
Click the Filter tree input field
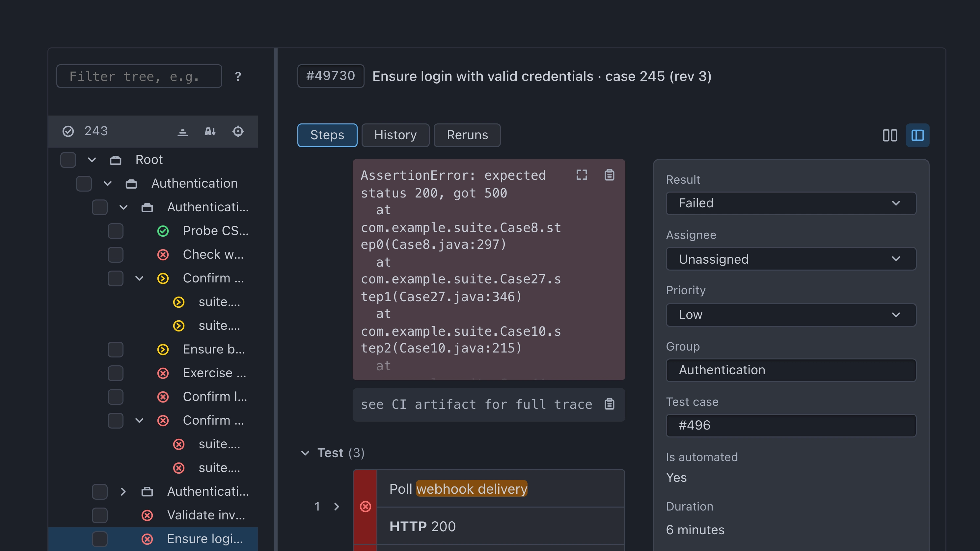tap(139, 76)
